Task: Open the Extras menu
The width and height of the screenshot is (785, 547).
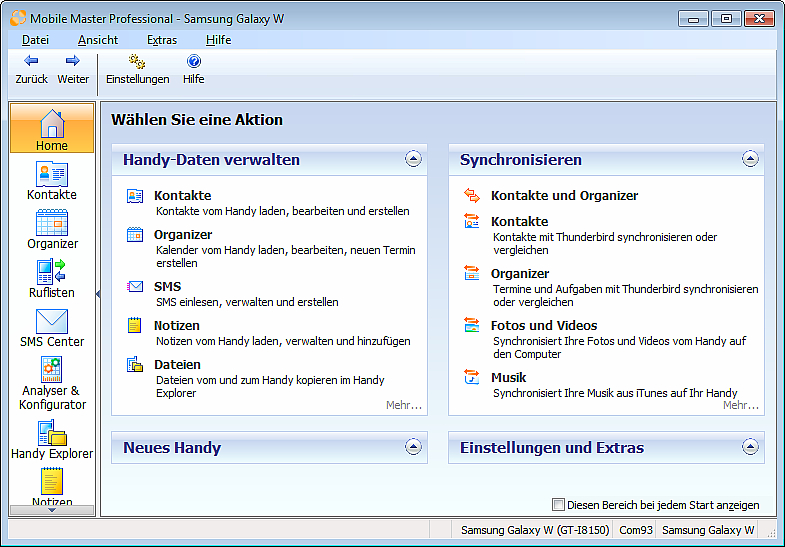Action: [162, 40]
